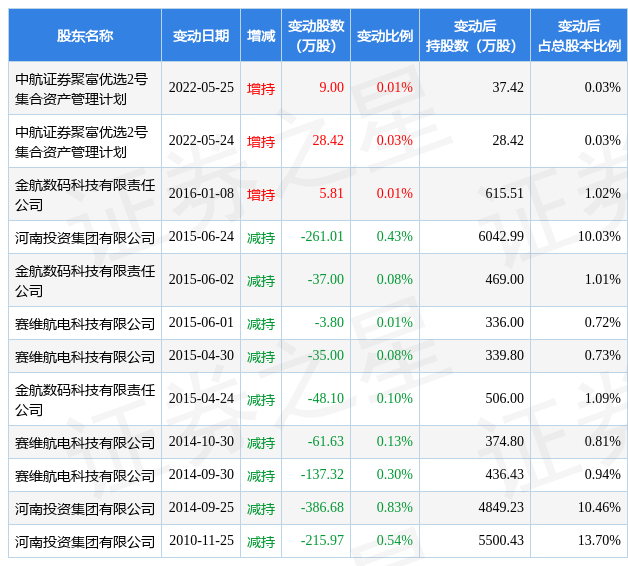The height and width of the screenshot is (566, 628).
Task: Click 中航证券聚富优选2号 row dated 2022-05-24
Action: [x=82, y=141]
